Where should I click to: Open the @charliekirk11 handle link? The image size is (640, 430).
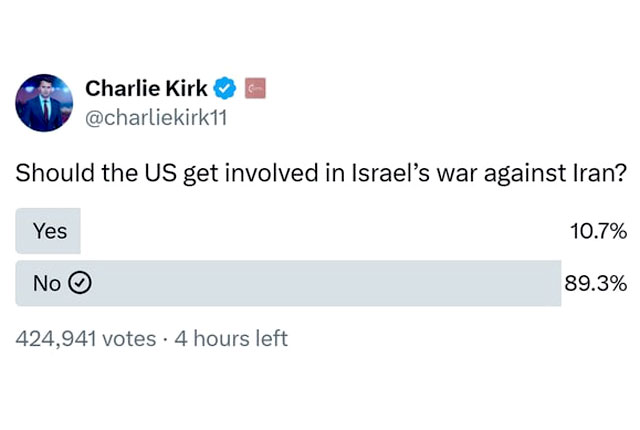click(x=156, y=118)
